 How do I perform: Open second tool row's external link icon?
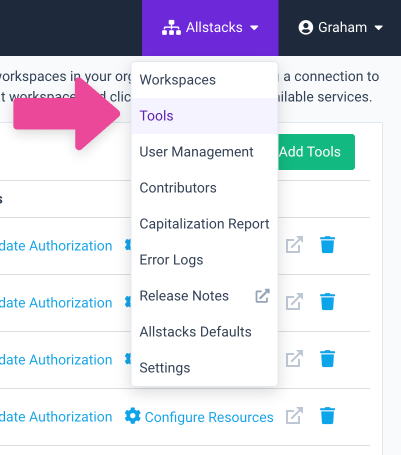click(x=294, y=302)
